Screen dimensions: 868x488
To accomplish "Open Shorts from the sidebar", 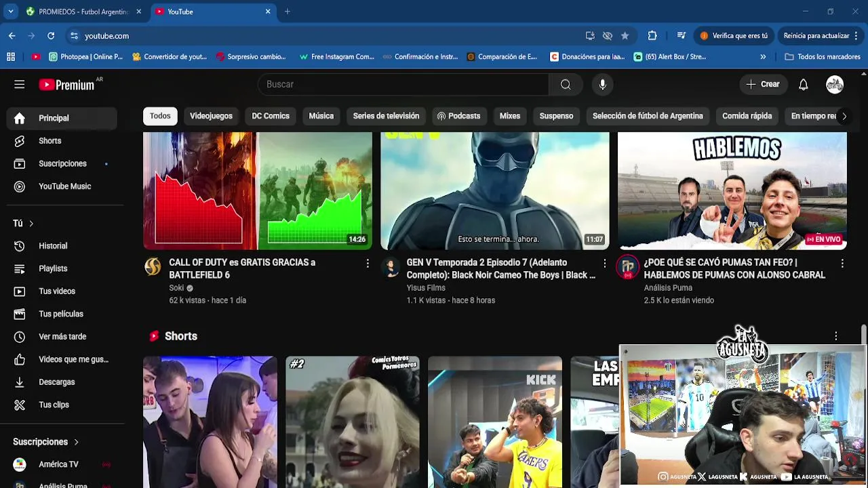I will [62, 141].
